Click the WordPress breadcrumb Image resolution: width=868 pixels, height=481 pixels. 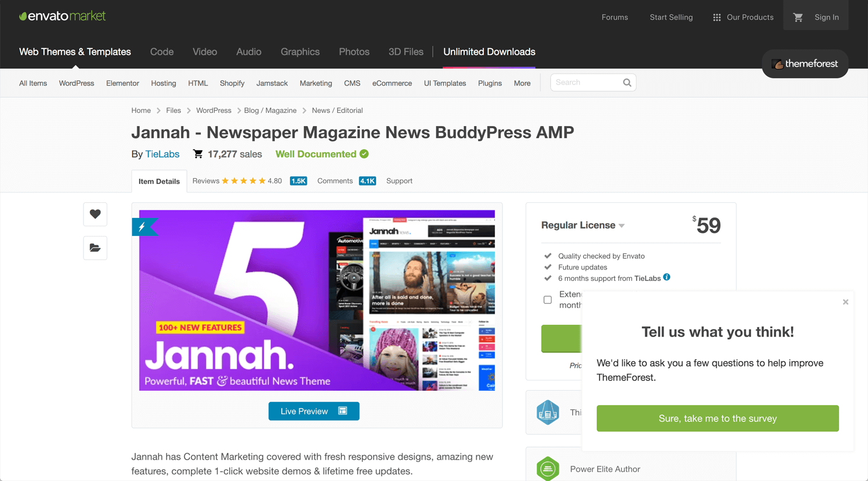(x=214, y=110)
